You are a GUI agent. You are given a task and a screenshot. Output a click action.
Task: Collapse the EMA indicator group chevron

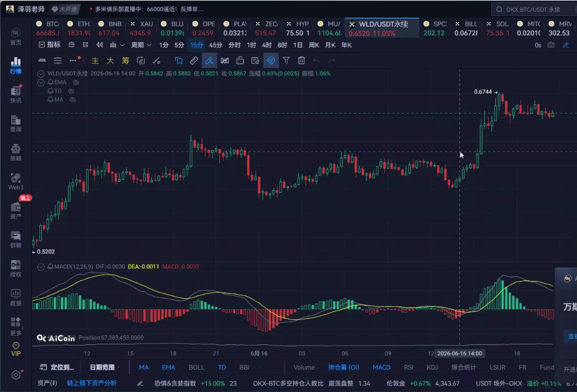coord(41,82)
